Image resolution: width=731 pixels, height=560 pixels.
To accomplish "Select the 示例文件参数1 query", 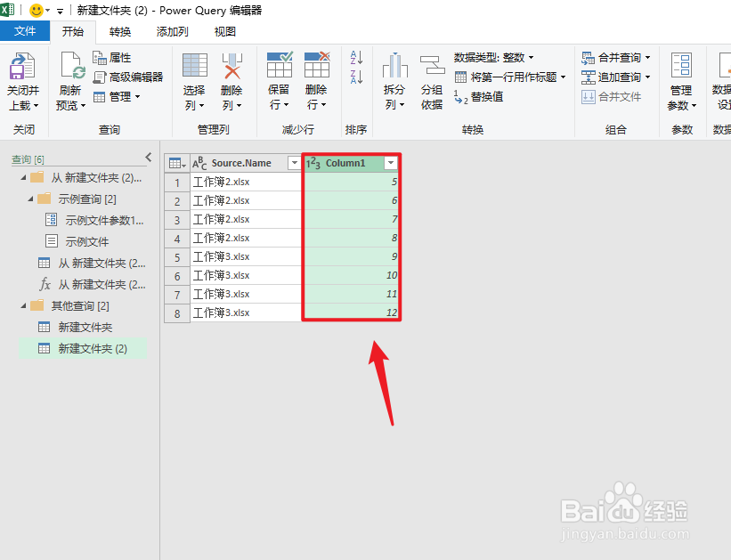I will click(x=94, y=220).
